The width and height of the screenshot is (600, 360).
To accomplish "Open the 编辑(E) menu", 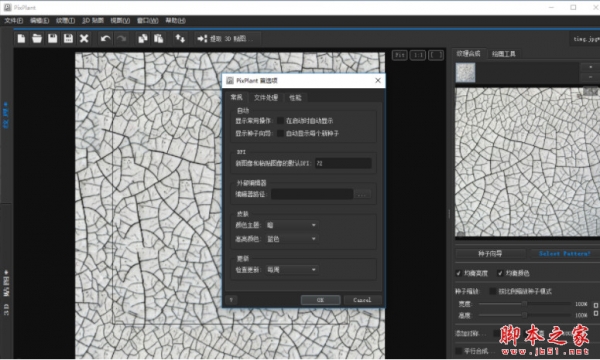I will pyautogui.click(x=39, y=21).
